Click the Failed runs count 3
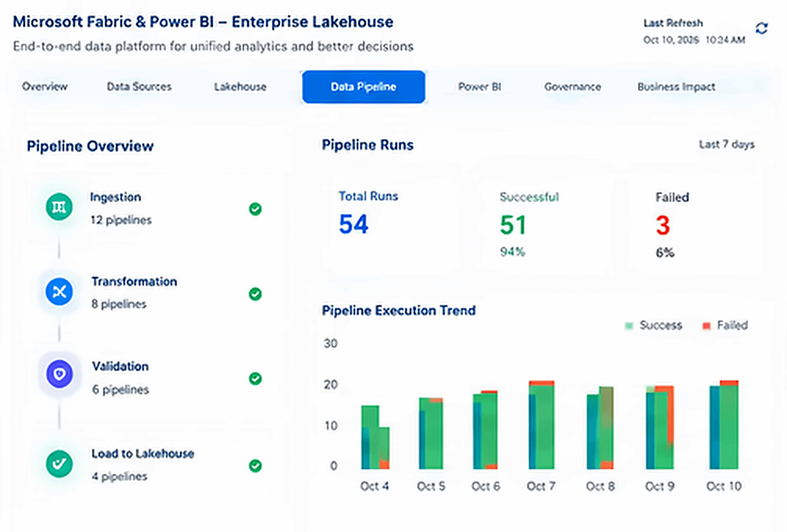Viewport: 787px width, 532px height. click(x=663, y=225)
